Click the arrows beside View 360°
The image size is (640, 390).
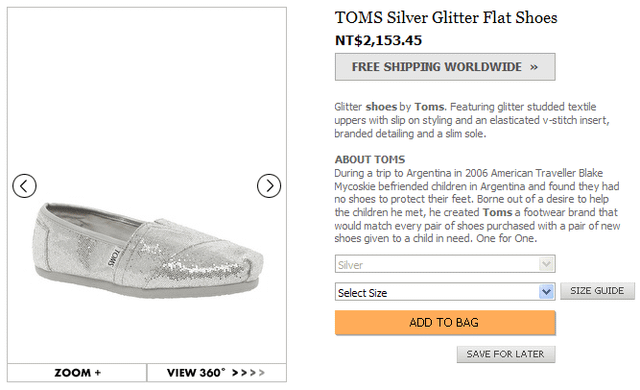point(248,372)
